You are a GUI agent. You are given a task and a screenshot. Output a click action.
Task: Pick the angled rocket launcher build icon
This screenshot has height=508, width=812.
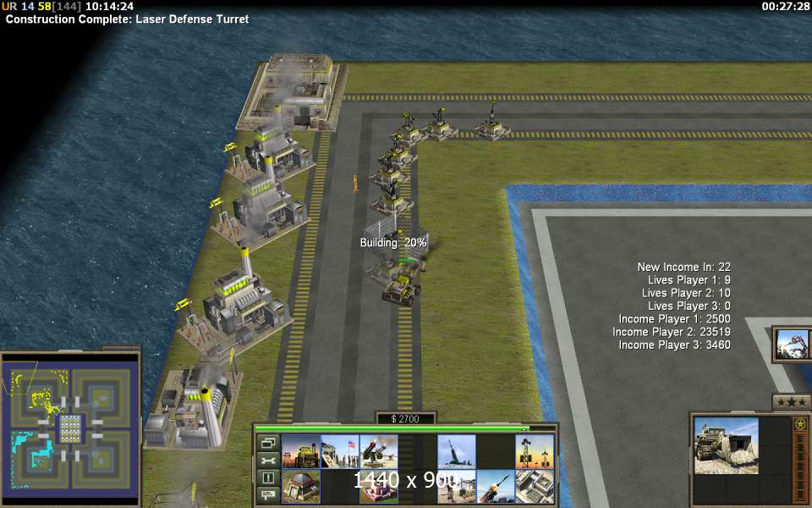496,486
